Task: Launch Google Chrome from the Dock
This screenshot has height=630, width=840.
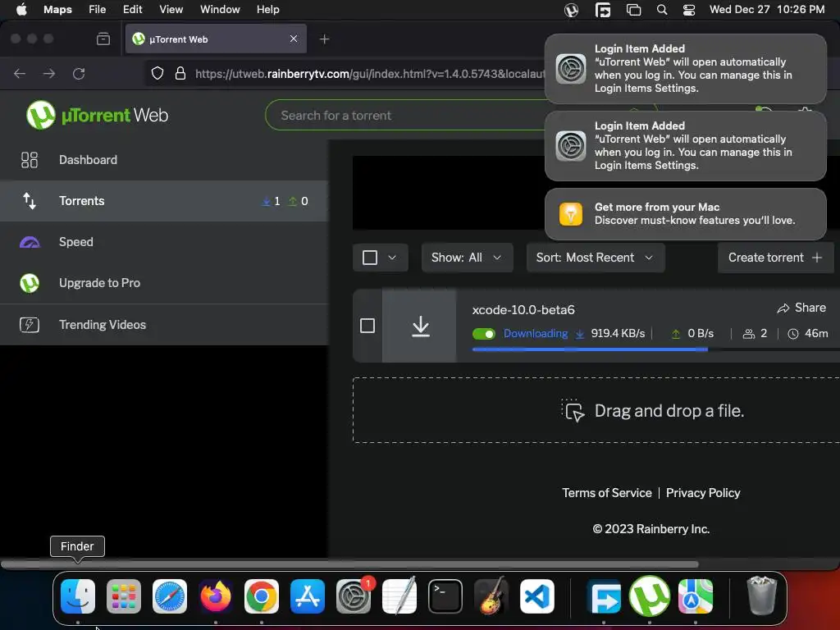Action: click(x=262, y=596)
